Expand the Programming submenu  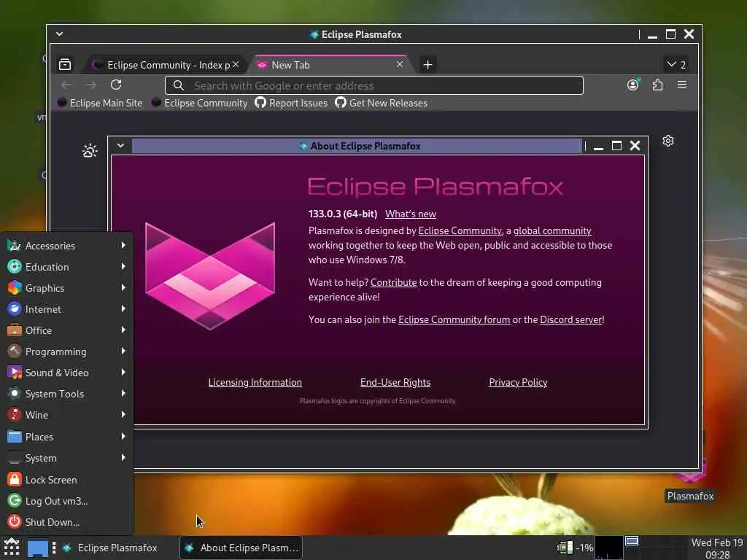[x=66, y=351]
